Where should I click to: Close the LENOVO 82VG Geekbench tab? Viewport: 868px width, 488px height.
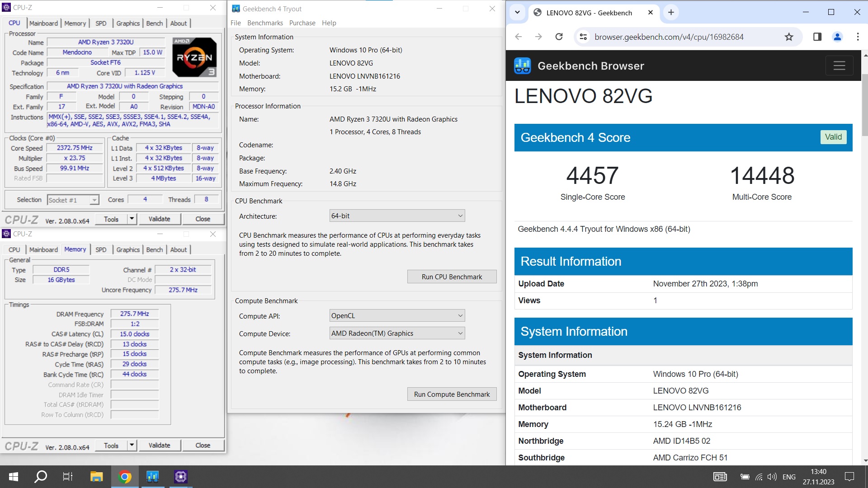651,13
